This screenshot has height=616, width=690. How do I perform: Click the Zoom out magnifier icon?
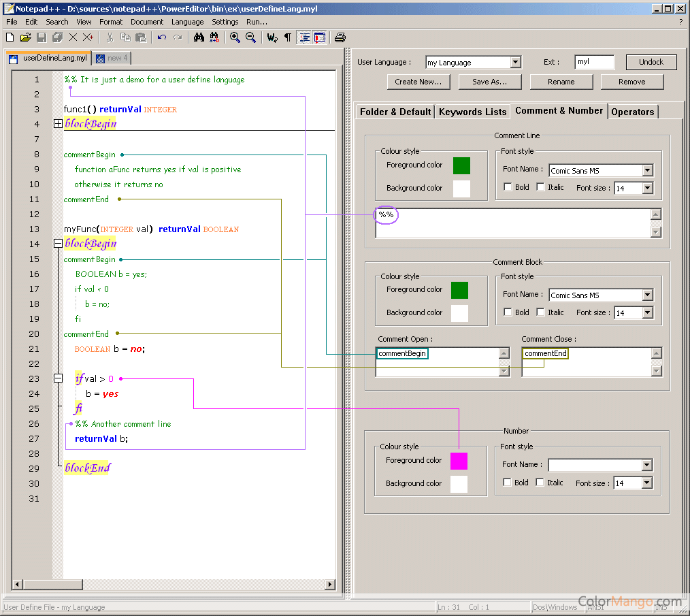(250, 37)
